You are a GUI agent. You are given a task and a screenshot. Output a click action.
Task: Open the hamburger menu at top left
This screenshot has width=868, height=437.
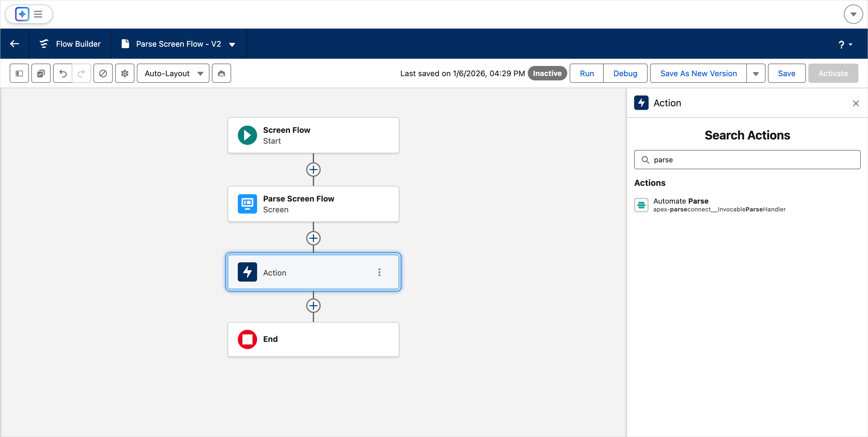(38, 14)
